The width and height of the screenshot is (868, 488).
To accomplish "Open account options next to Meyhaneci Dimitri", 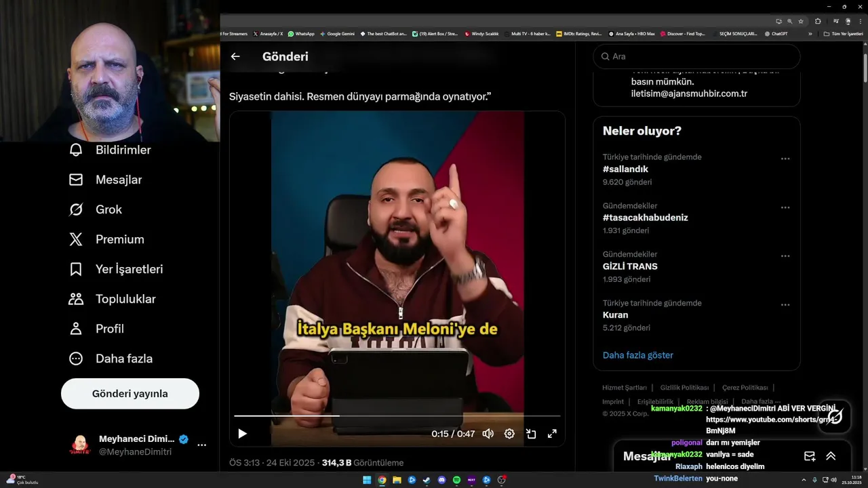I will tap(201, 445).
